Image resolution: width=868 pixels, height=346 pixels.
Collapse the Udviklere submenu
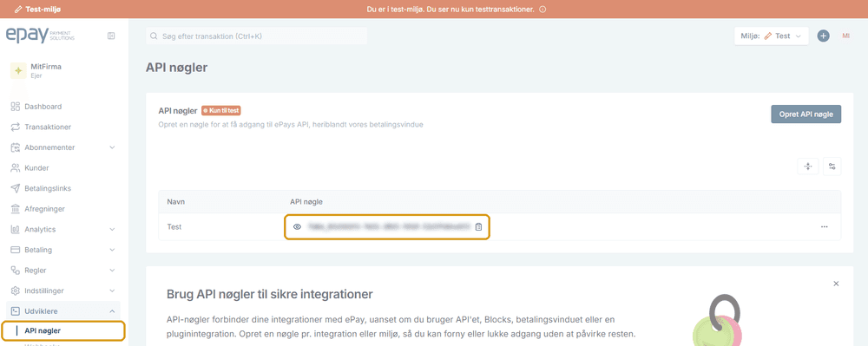[112, 311]
